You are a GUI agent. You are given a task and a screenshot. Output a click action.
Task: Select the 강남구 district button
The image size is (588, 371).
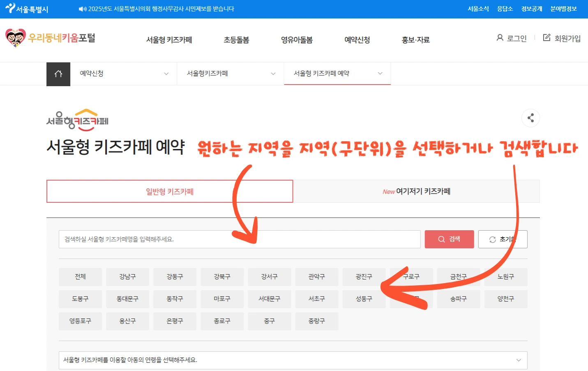(x=127, y=277)
